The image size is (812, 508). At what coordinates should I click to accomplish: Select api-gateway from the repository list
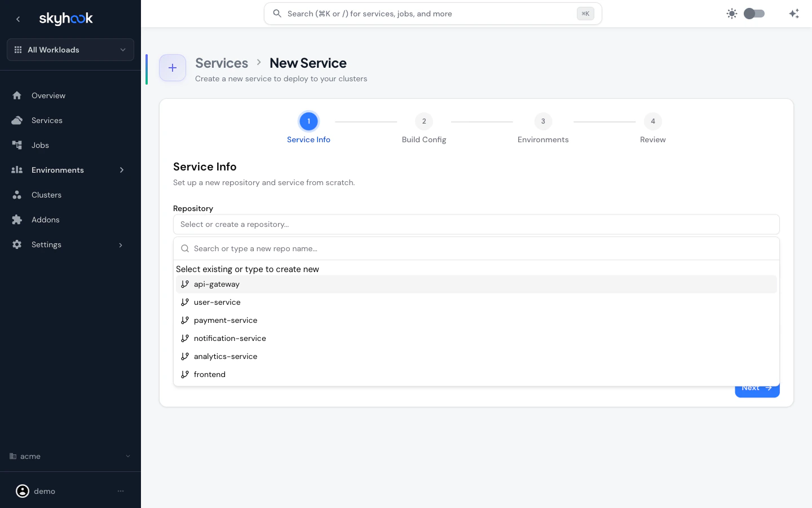(x=217, y=284)
